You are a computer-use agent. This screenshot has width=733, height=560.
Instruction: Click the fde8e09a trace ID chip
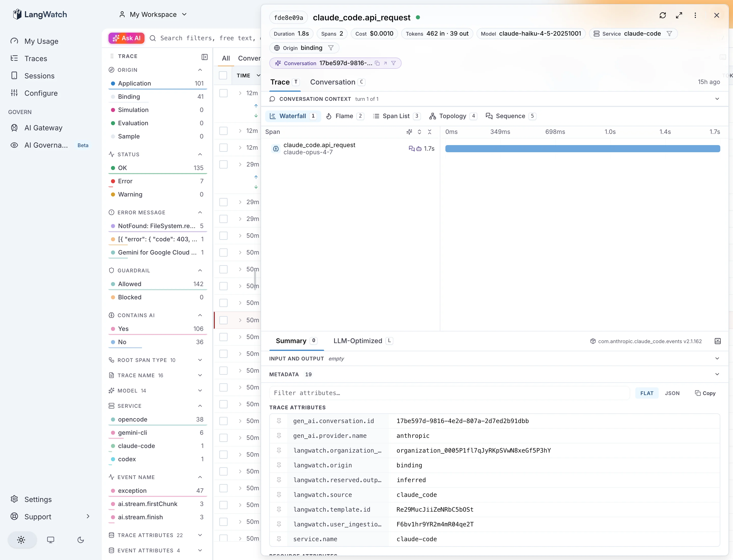point(288,18)
